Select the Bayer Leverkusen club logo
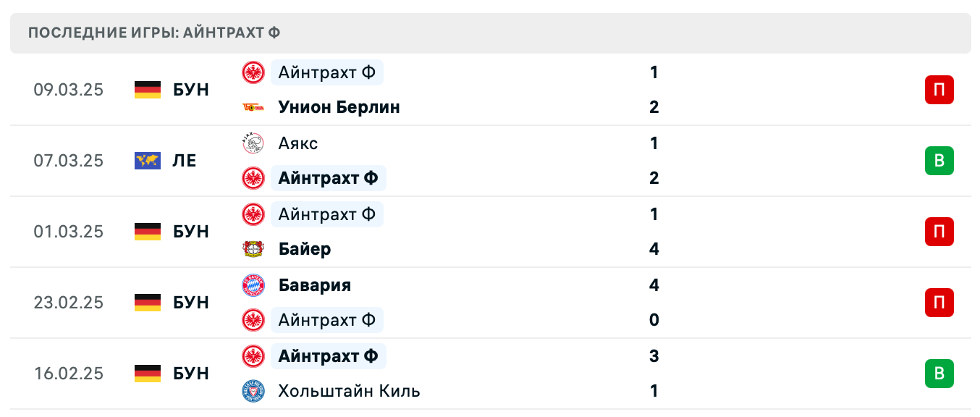 (253, 249)
